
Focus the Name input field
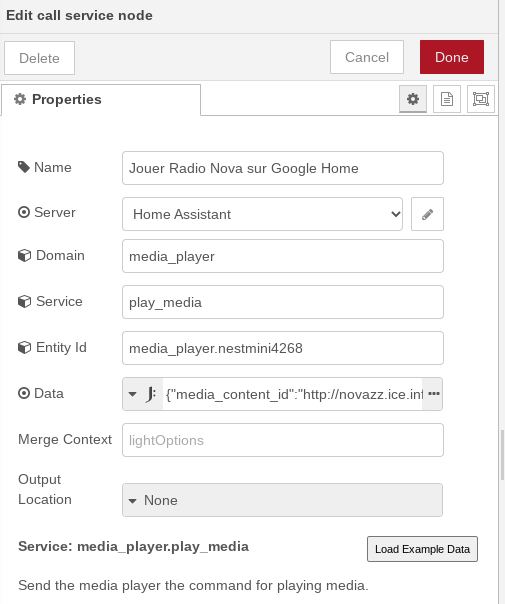click(x=283, y=168)
